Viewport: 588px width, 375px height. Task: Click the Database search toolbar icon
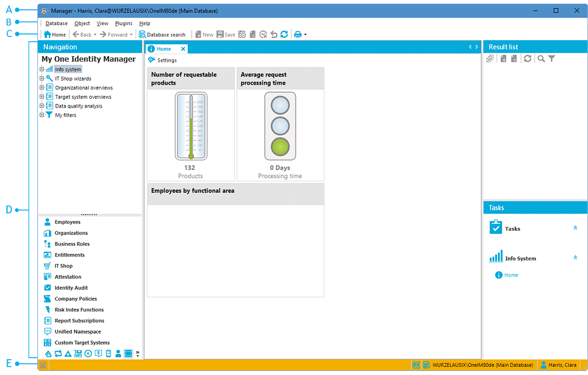(142, 34)
